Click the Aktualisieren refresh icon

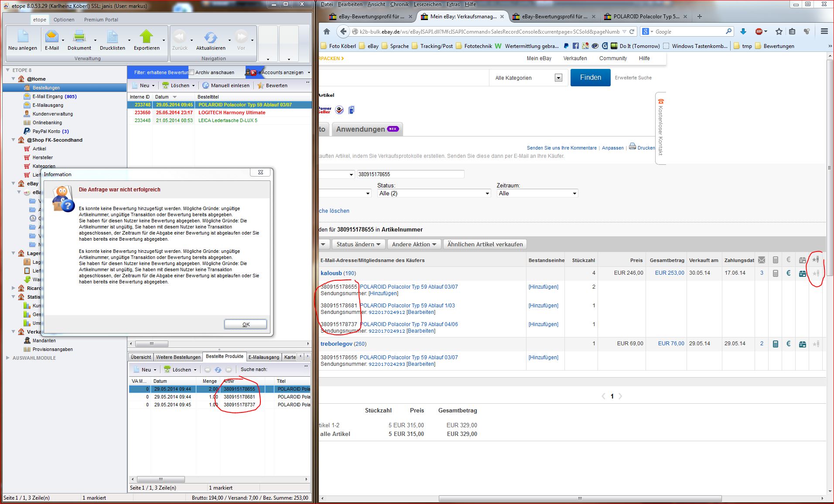[211, 37]
